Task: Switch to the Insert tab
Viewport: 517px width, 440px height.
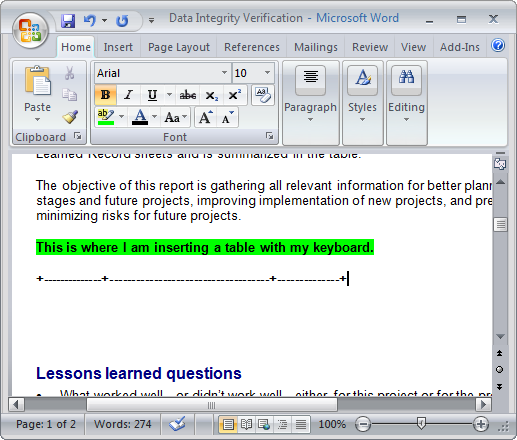Action: click(118, 47)
